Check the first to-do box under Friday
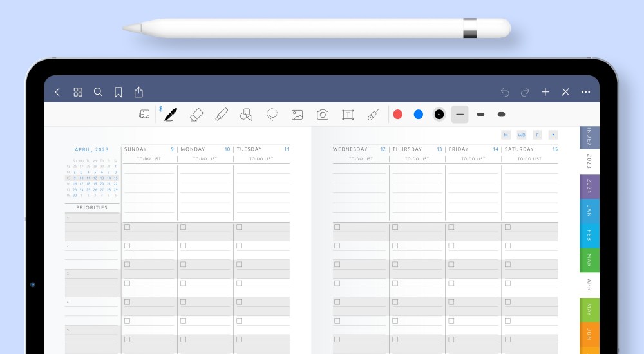 (451, 227)
